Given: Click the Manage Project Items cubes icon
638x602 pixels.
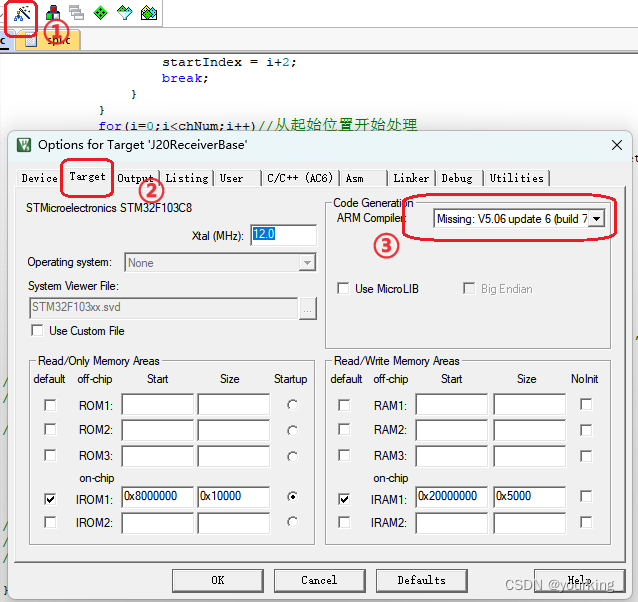Looking at the screenshot, I should (53, 13).
